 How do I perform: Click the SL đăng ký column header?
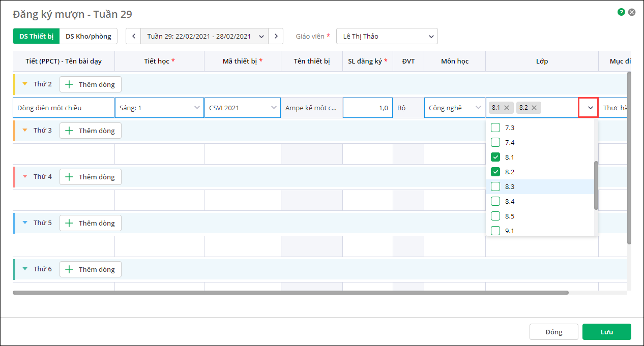pos(368,61)
